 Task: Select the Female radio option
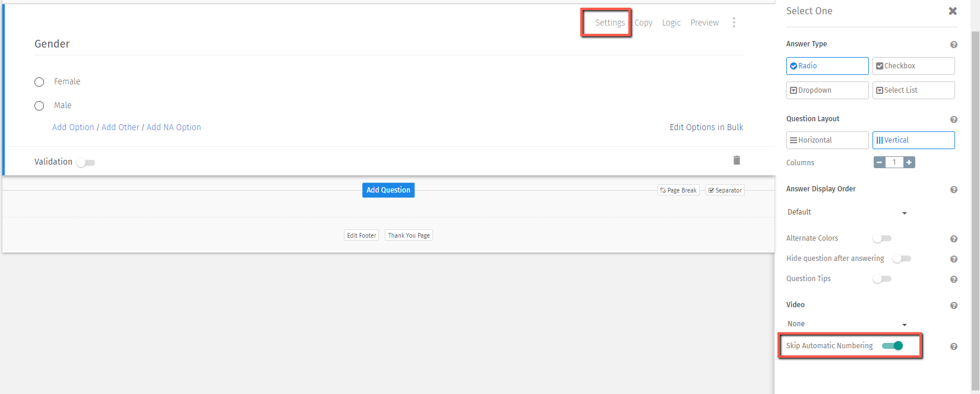[39, 82]
